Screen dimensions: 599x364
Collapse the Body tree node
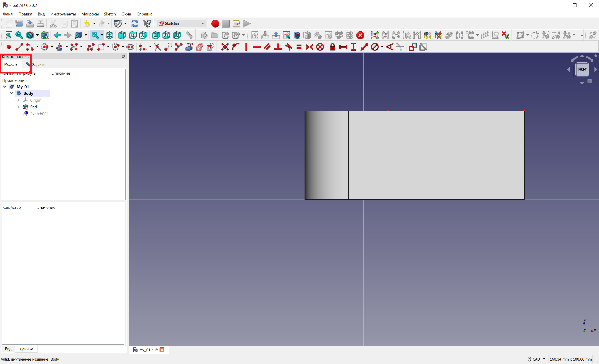[x=11, y=93]
